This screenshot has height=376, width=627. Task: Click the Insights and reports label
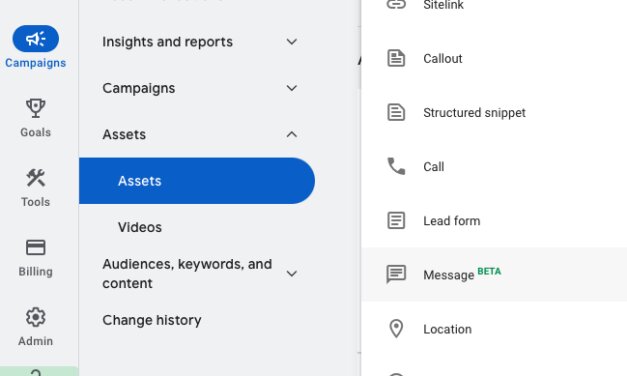pos(168,42)
